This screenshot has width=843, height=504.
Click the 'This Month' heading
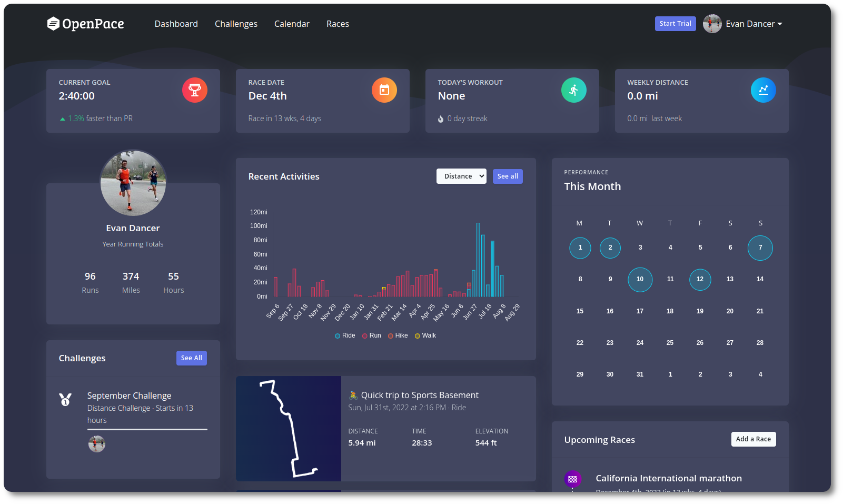click(592, 186)
